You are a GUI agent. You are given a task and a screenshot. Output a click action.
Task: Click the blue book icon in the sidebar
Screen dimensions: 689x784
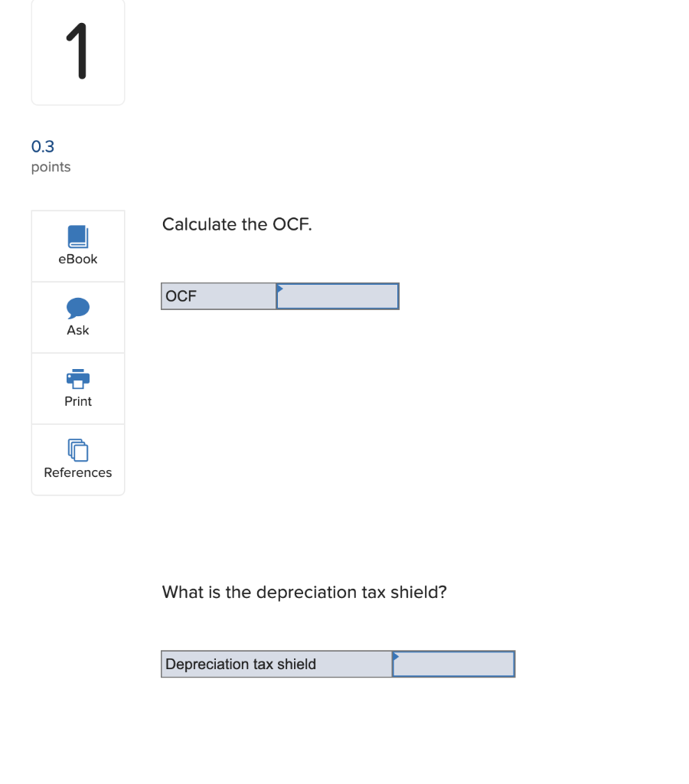click(x=77, y=234)
